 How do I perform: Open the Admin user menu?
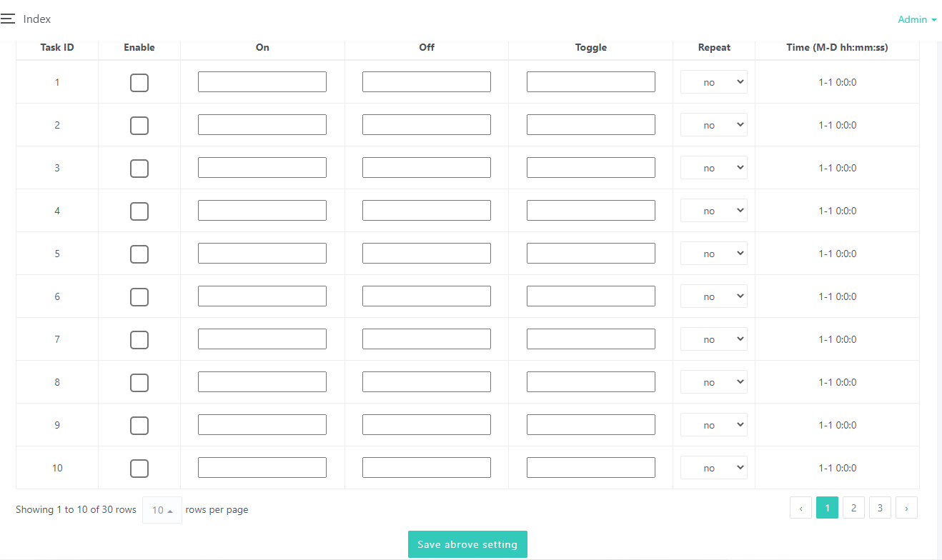click(x=916, y=19)
